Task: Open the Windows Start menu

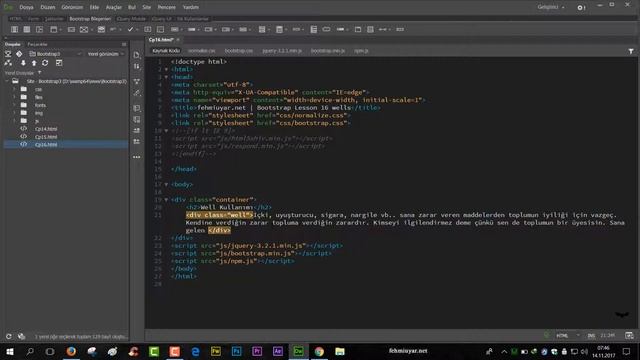Action: point(10,351)
